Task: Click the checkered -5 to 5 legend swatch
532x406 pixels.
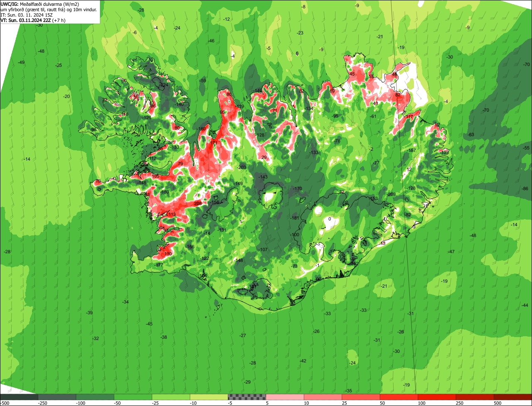Action: click(247, 397)
